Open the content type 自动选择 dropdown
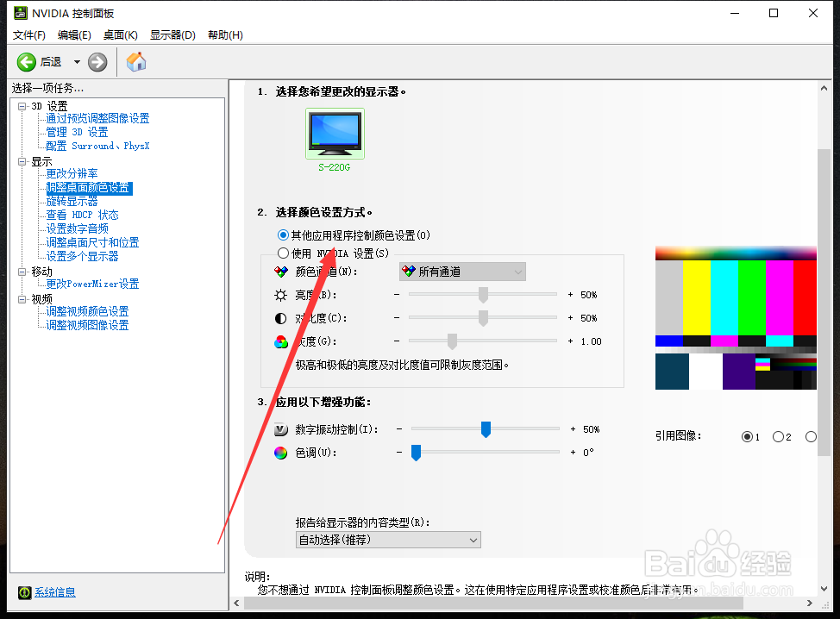 pos(388,540)
